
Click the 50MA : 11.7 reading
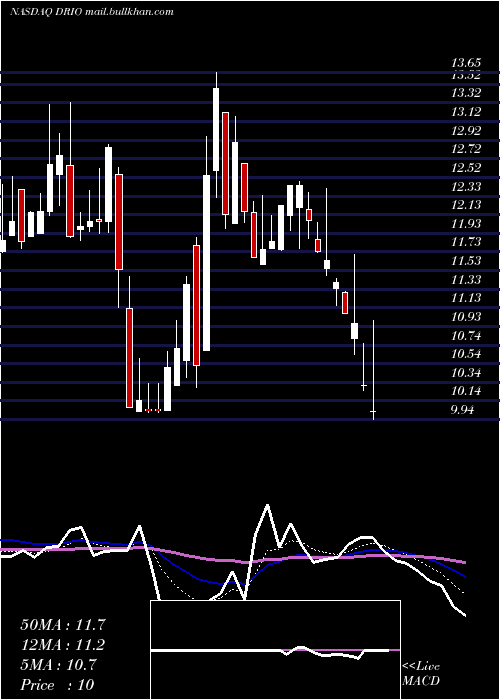click(x=64, y=625)
